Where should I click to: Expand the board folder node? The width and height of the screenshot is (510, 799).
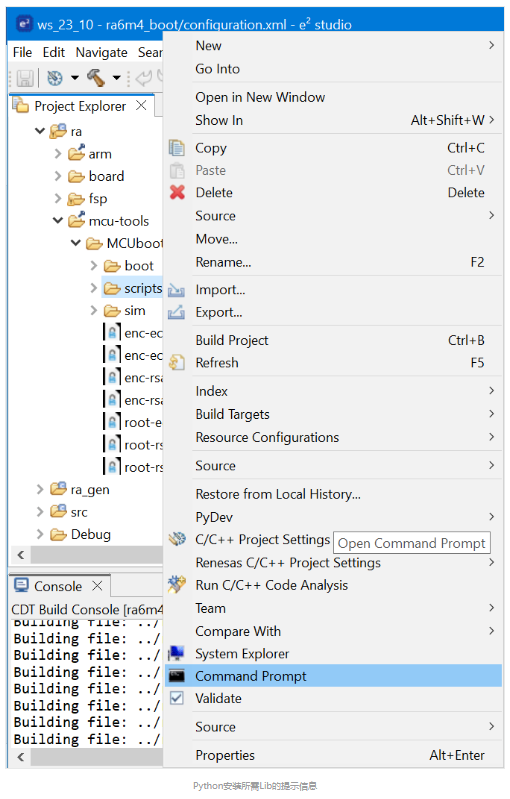click(58, 176)
